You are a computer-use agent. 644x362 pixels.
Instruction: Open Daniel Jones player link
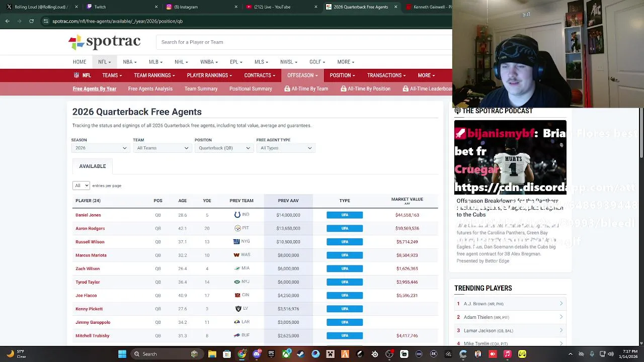pos(88,215)
